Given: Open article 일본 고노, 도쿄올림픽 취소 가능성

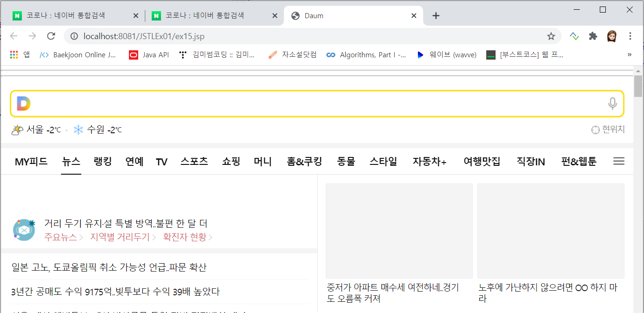Looking at the screenshot, I should click(x=109, y=267).
